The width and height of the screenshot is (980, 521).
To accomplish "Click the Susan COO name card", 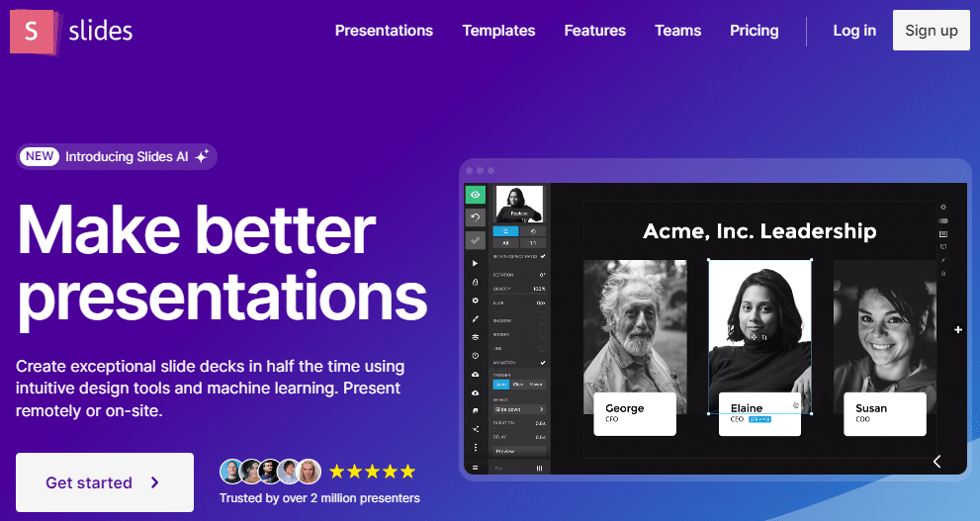I will point(885,414).
